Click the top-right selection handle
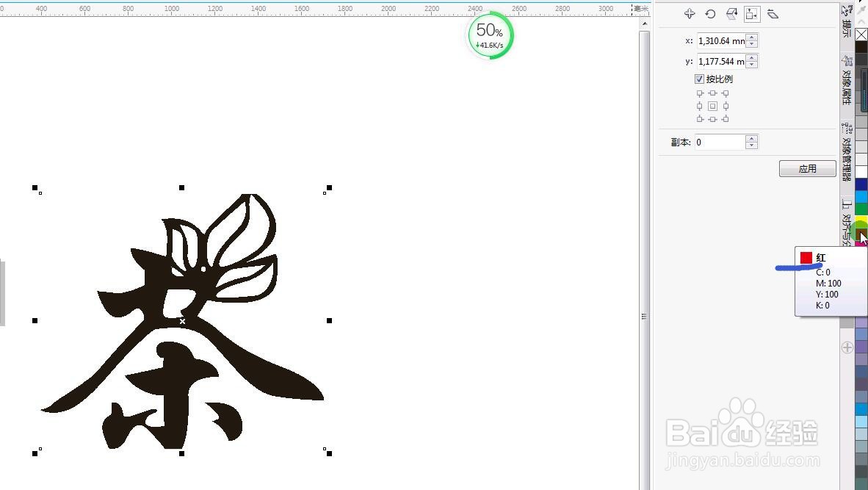The image size is (868, 490). coord(330,188)
